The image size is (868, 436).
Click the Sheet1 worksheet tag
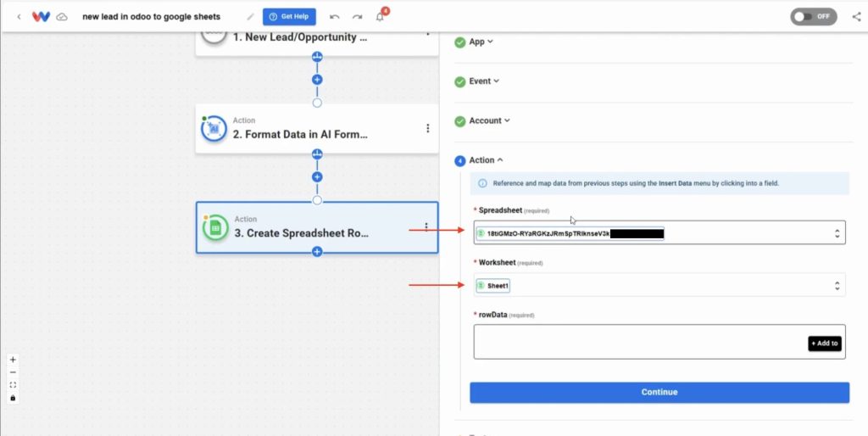point(493,286)
